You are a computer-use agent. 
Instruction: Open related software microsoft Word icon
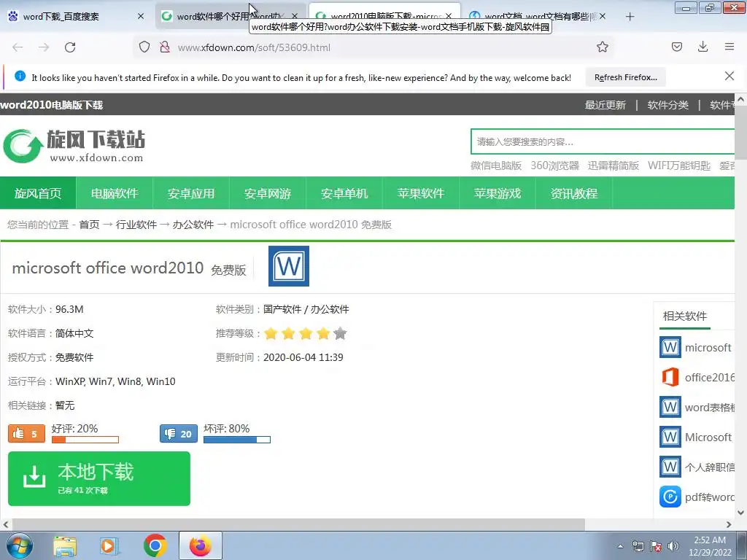coord(670,347)
